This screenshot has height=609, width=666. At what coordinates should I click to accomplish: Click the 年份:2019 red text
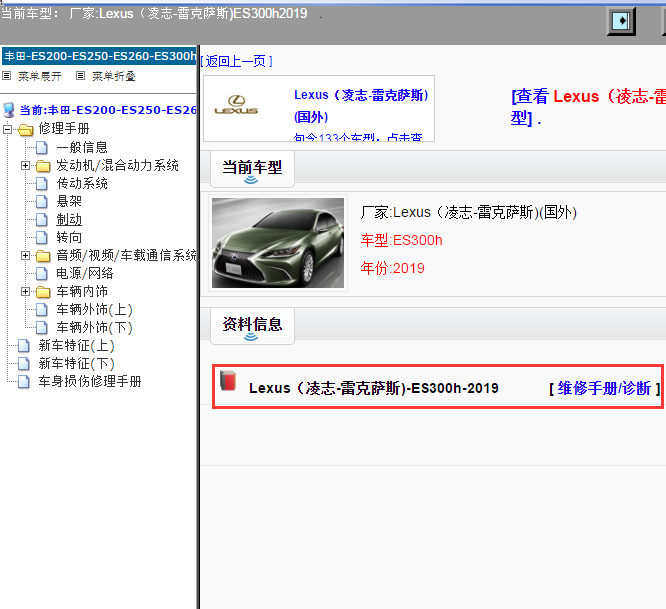(x=392, y=268)
